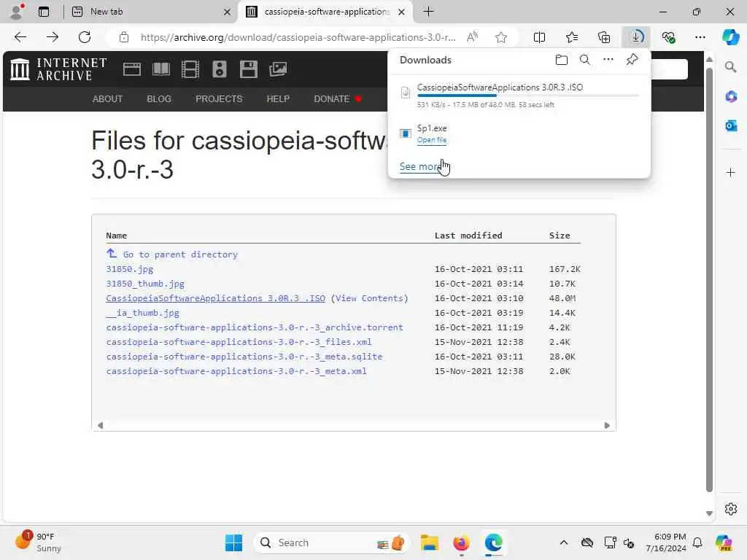Refresh the current page
Viewport: 747px width, 560px height.
coord(85,37)
